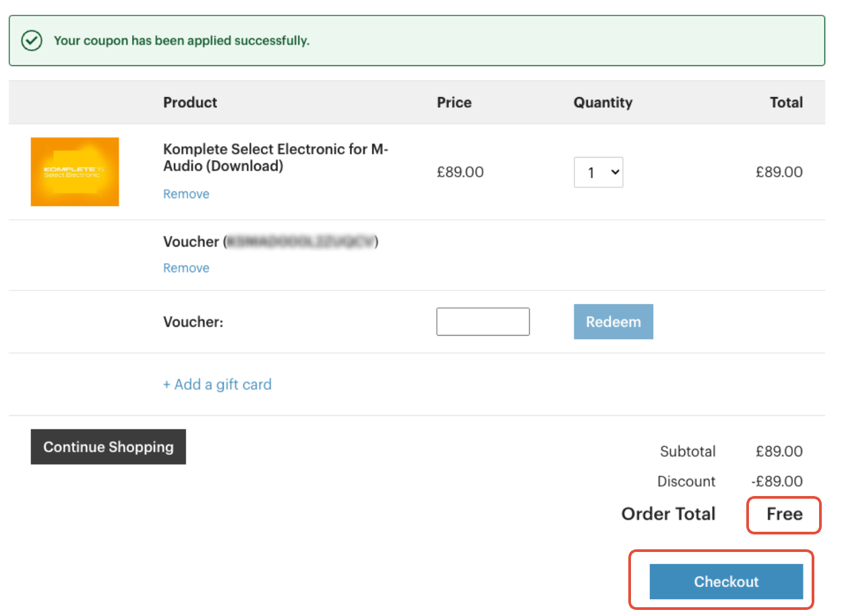842x616 pixels.
Task: Click the Total column header
Action: [x=787, y=102]
